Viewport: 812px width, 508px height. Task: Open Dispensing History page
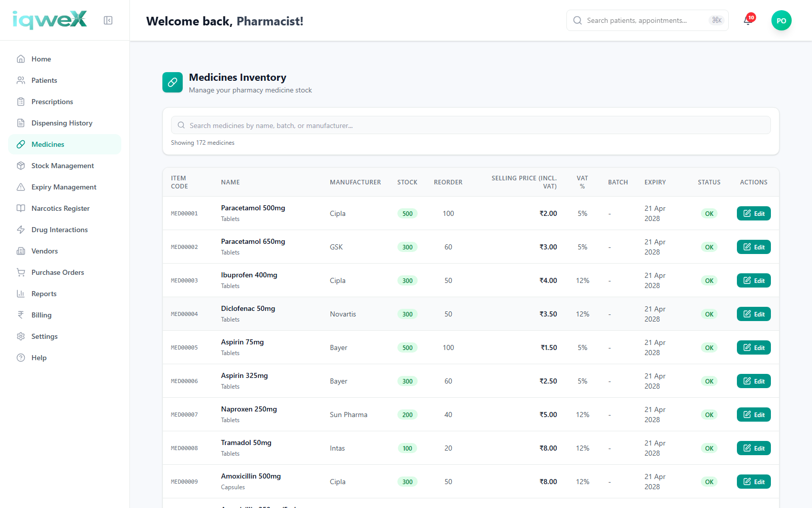(x=64, y=123)
